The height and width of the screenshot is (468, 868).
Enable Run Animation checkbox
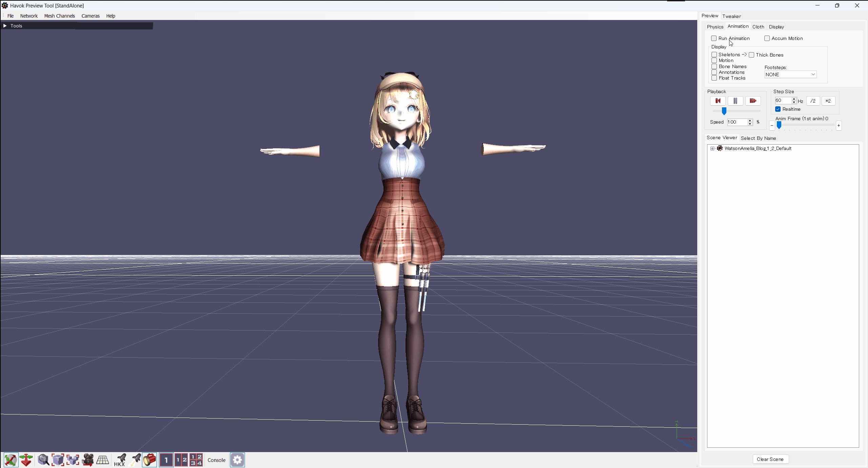[x=714, y=38]
